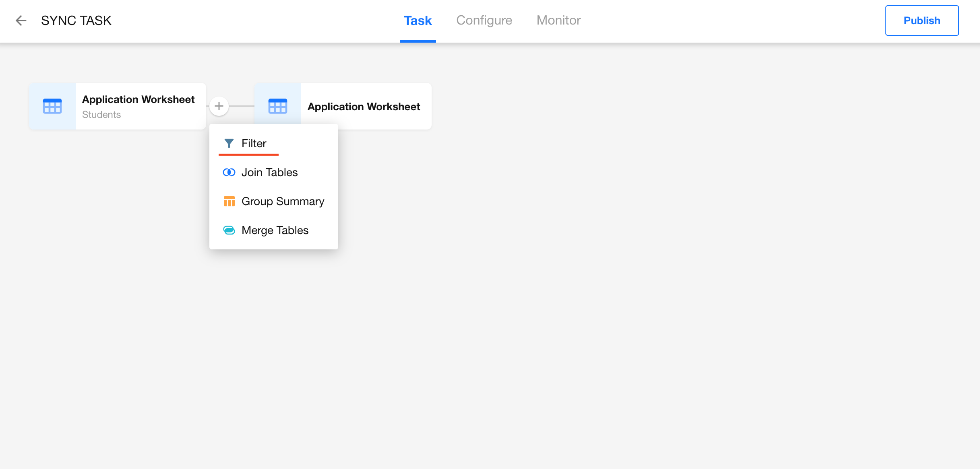The height and width of the screenshot is (469, 980).
Task: Click the Join Tables overlapping circles icon
Action: click(x=229, y=172)
